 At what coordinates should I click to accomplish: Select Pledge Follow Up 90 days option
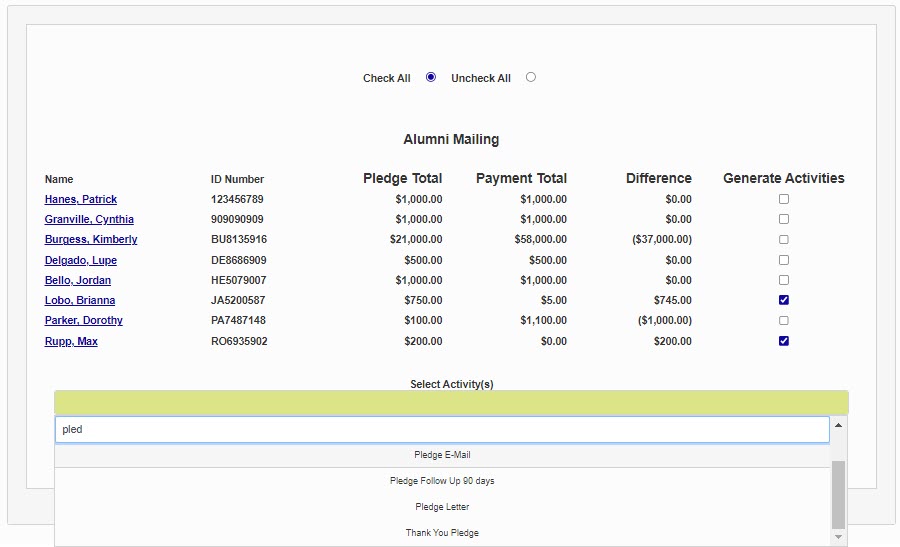[x=442, y=481]
